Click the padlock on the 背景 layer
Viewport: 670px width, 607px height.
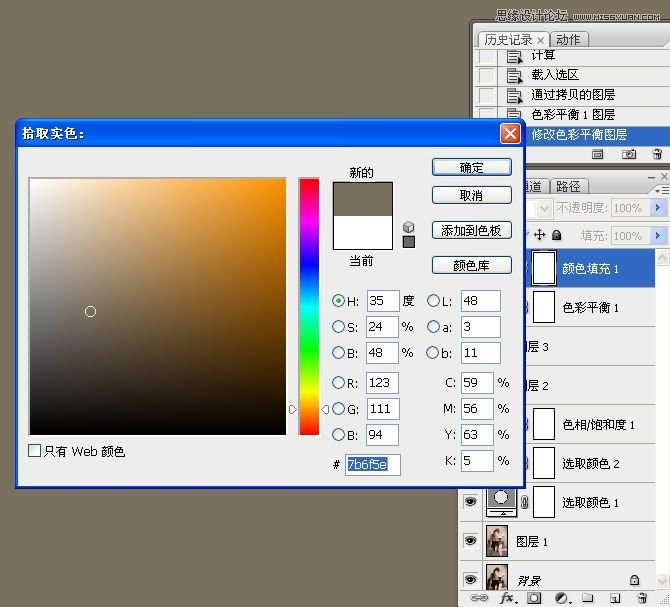click(635, 580)
